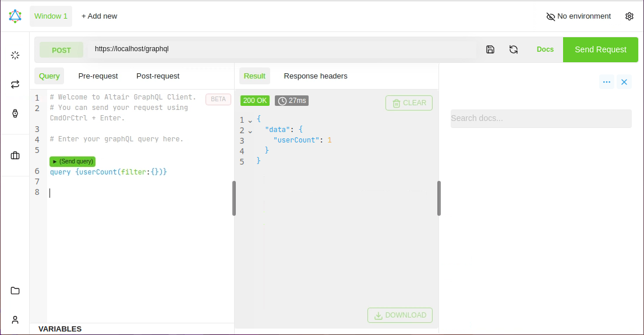Reload the docs with refresh icon
Viewport: 644px width, 335px height.
pos(514,49)
